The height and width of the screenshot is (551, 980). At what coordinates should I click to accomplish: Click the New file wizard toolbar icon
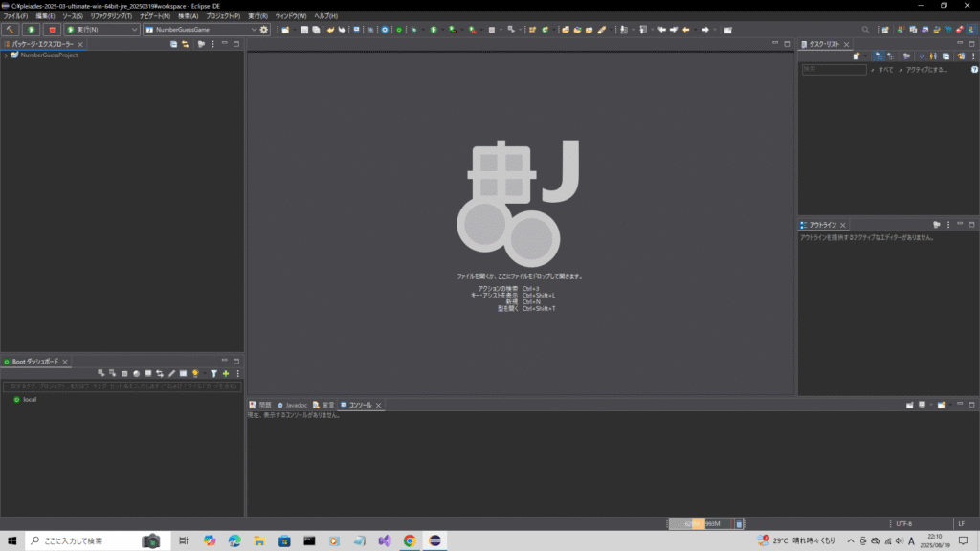coord(285,30)
